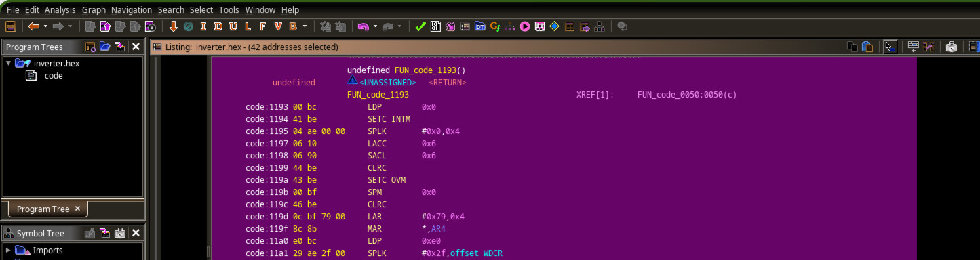Go to next non-function V icon
The height and width of the screenshot is (260, 980).
coord(278,26)
